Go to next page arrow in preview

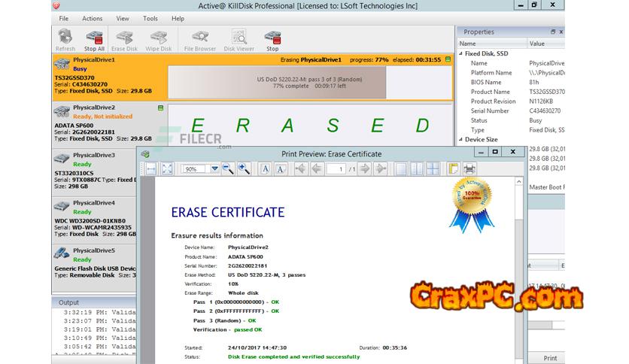pos(364,169)
